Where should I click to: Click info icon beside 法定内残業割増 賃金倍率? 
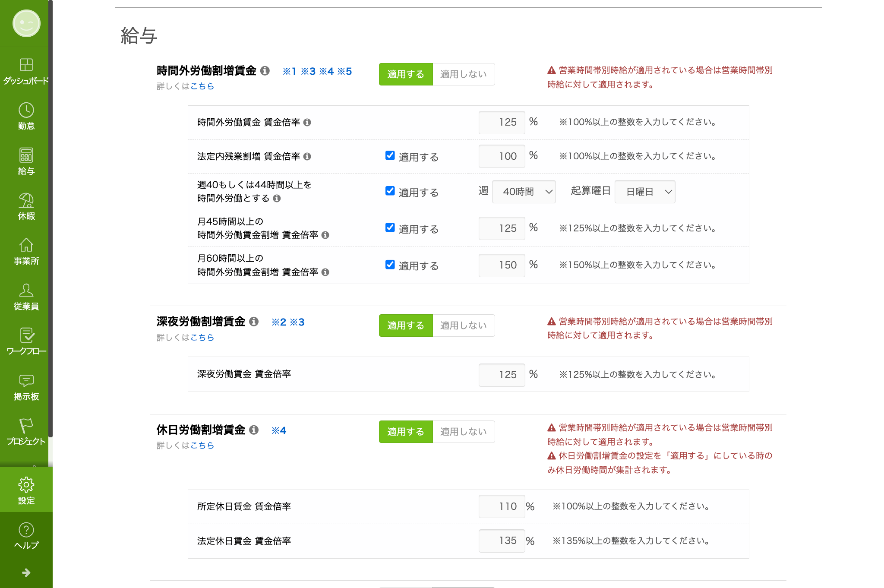tap(307, 156)
